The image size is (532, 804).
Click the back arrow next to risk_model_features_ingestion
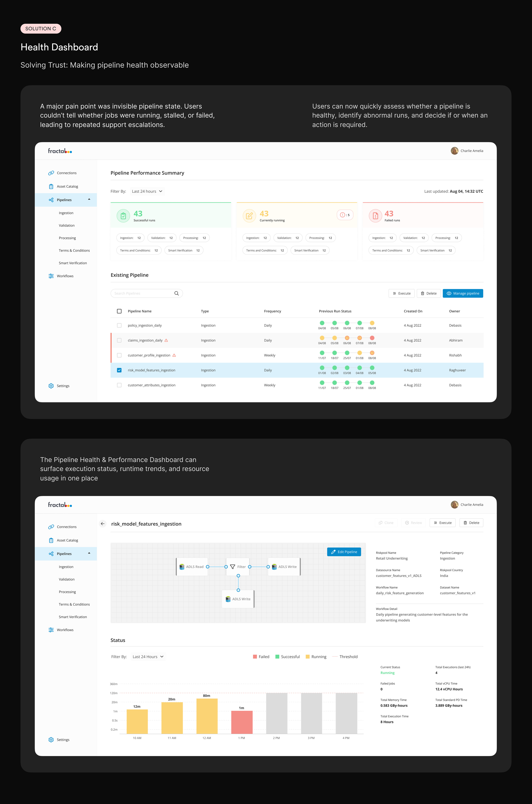tap(103, 524)
